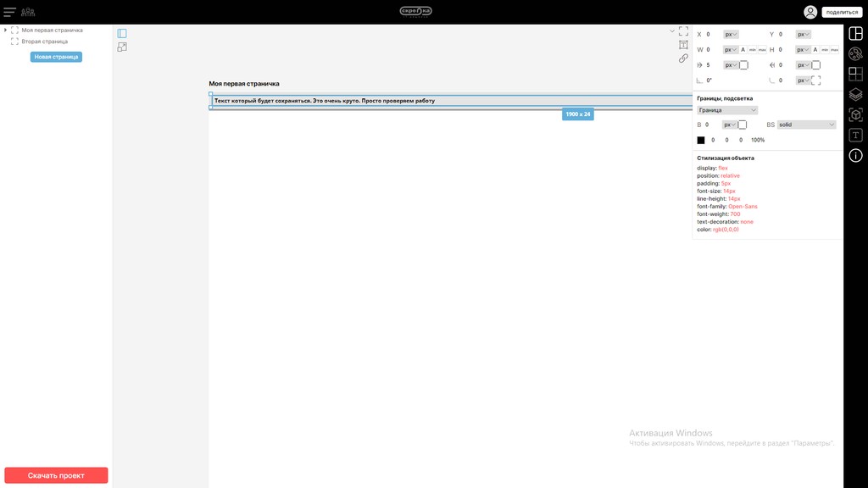This screenshot has width=868, height=488.
Task: Open the 3D cube component icon
Action: [x=856, y=115]
